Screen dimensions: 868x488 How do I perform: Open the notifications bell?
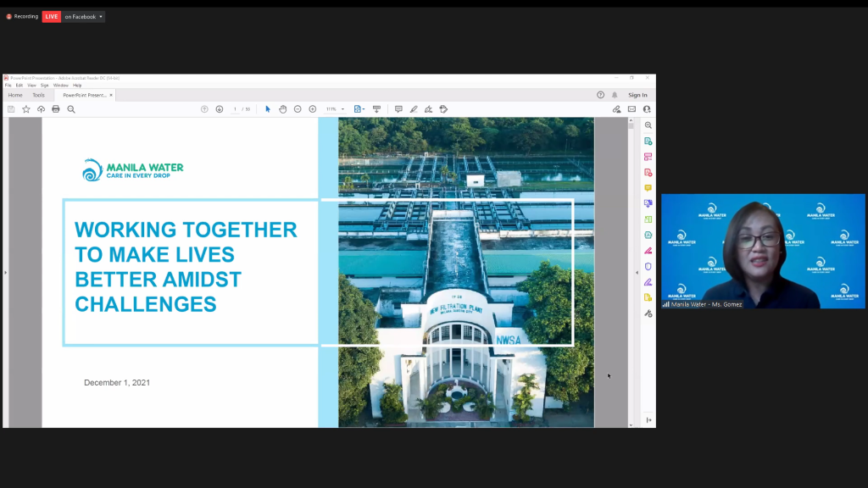pyautogui.click(x=615, y=95)
